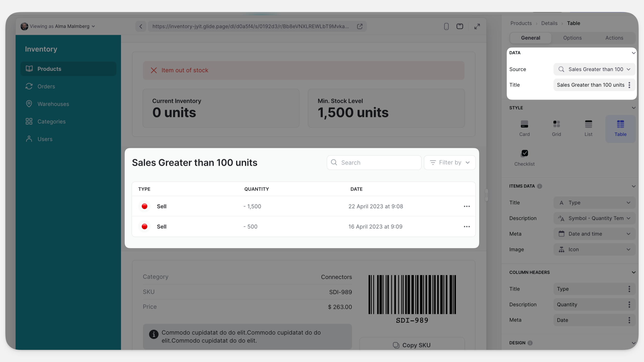This screenshot has width=644, height=362.
Task: Click the tablet preview device icon
Action: pos(460,26)
